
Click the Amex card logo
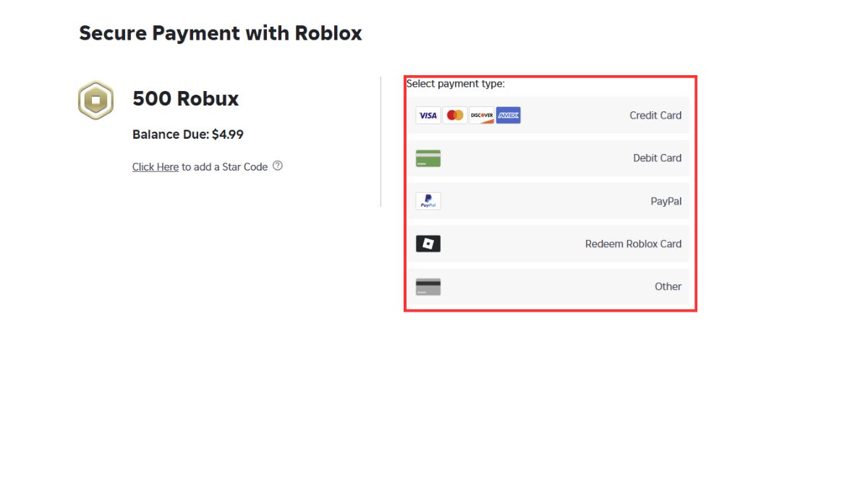click(509, 115)
